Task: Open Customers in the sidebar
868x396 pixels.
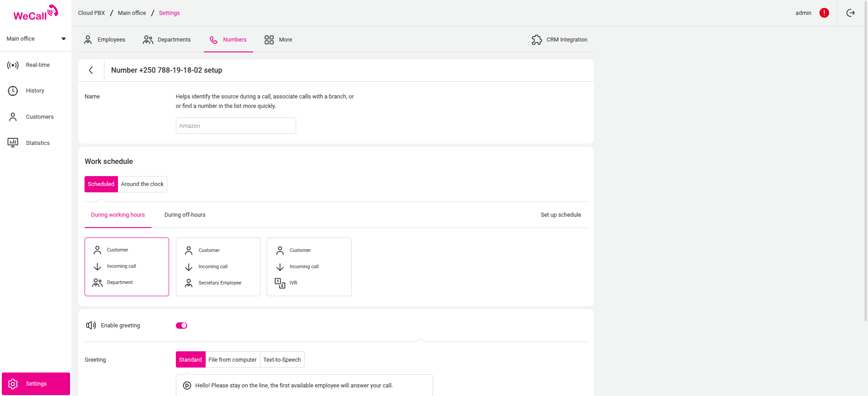Action: (x=36, y=117)
